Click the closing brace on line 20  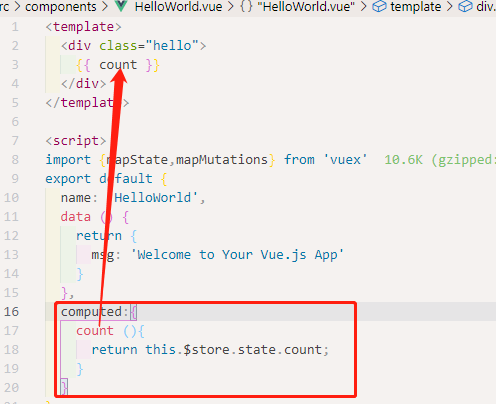pyautogui.click(x=64, y=388)
